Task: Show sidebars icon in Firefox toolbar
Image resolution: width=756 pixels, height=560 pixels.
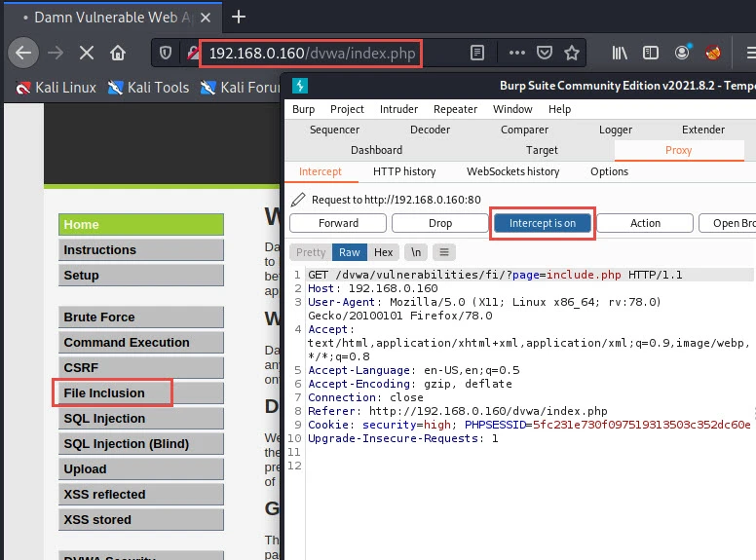Action: click(651, 53)
